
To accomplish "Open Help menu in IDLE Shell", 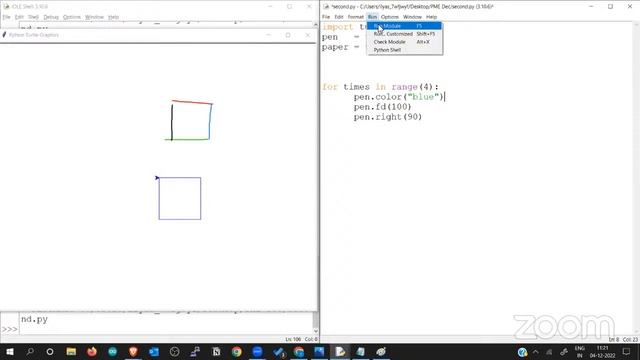I will click(x=113, y=17).
